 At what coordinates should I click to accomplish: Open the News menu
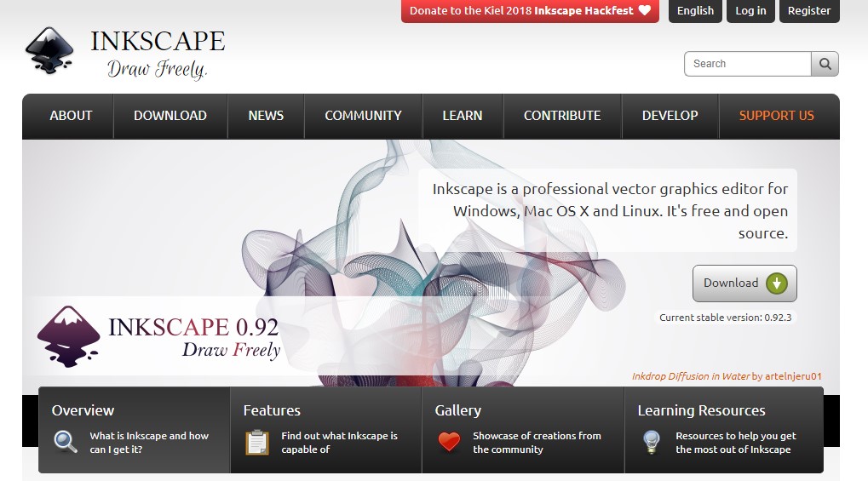click(266, 116)
